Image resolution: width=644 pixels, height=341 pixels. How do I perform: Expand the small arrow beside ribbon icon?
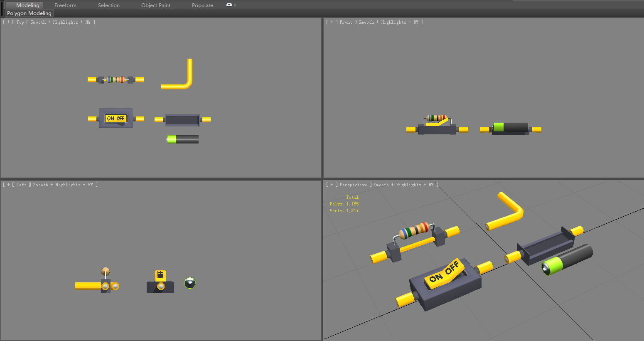pos(235,5)
